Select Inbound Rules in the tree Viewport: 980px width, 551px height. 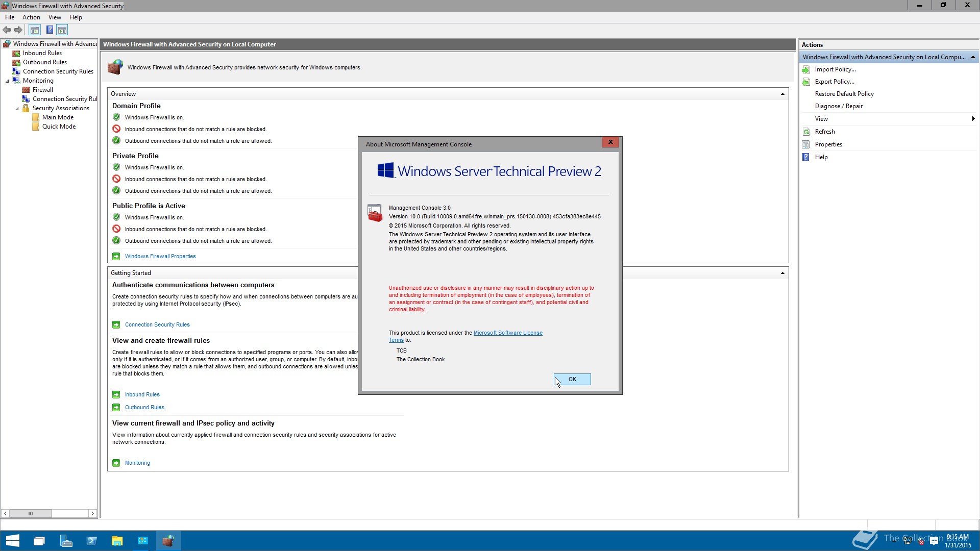(x=42, y=53)
